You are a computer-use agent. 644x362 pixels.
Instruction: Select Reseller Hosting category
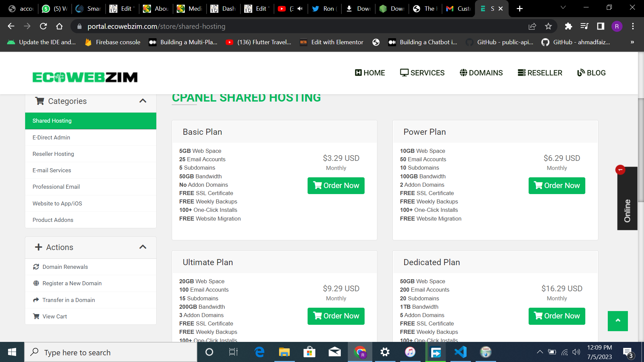(53, 154)
